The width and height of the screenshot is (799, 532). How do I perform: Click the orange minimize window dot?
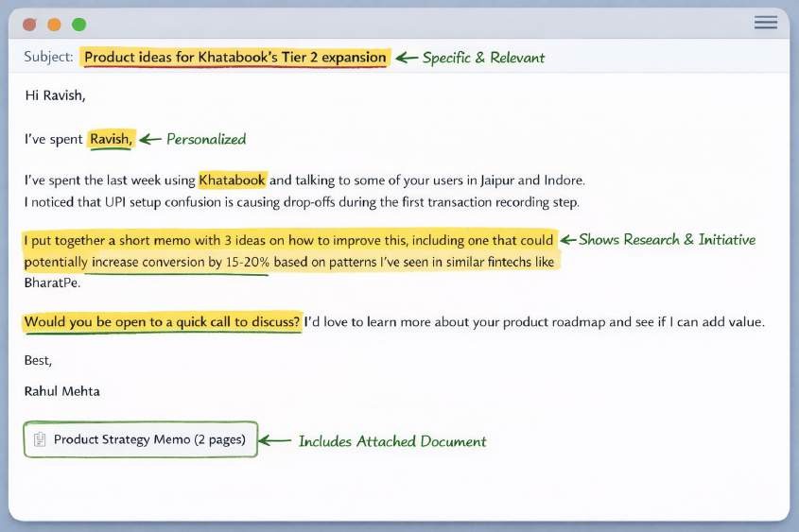(54, 25)
